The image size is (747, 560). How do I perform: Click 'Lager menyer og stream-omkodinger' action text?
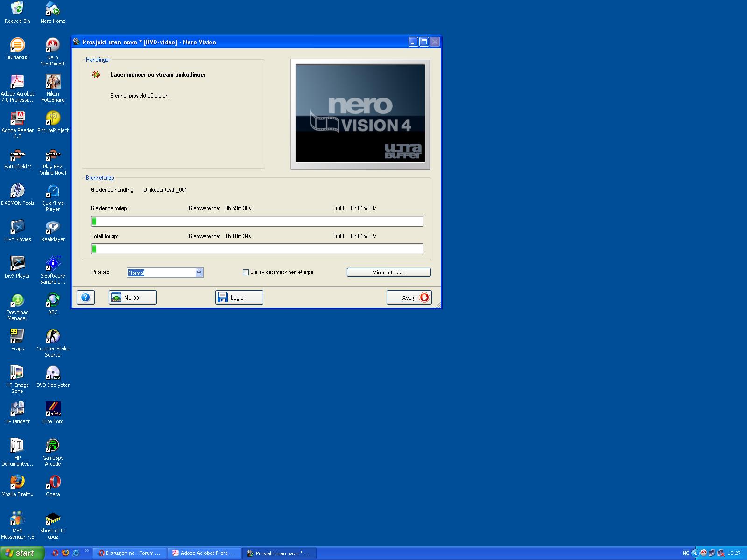(x=158, y=75)
